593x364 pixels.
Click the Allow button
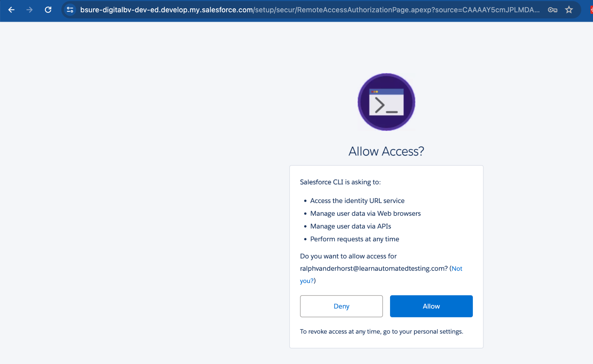point(431,306)
